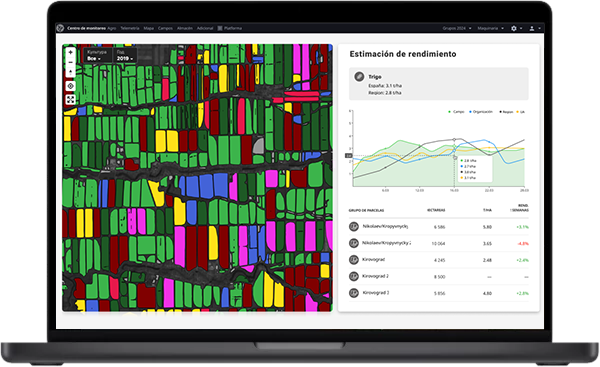The image size is (600, 367).
Task: Open Centro de monitoreo menu item
Action: [86, 28]
